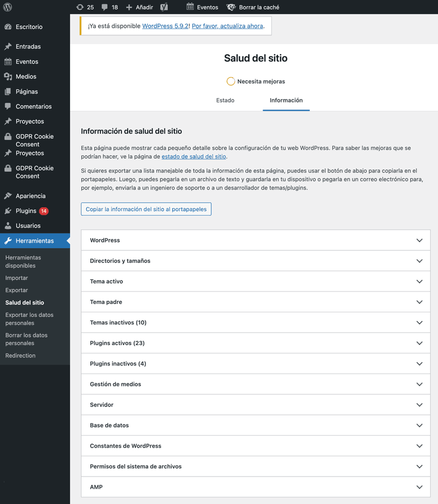Screen dimensions: 438x504
Task: Click the Escritorio dashboard icon in sidebar
Action: (x=8, y=27)
